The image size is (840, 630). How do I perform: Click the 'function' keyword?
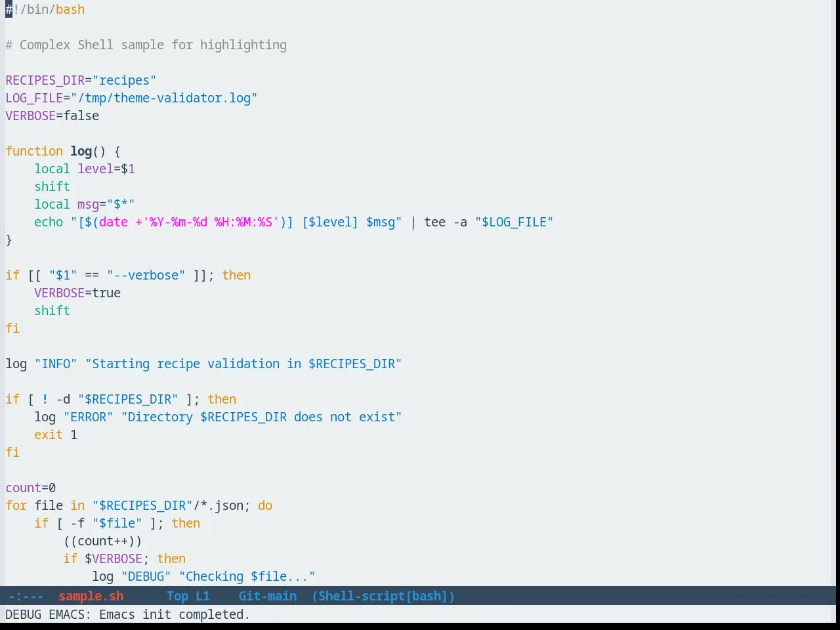pos(34,151)
